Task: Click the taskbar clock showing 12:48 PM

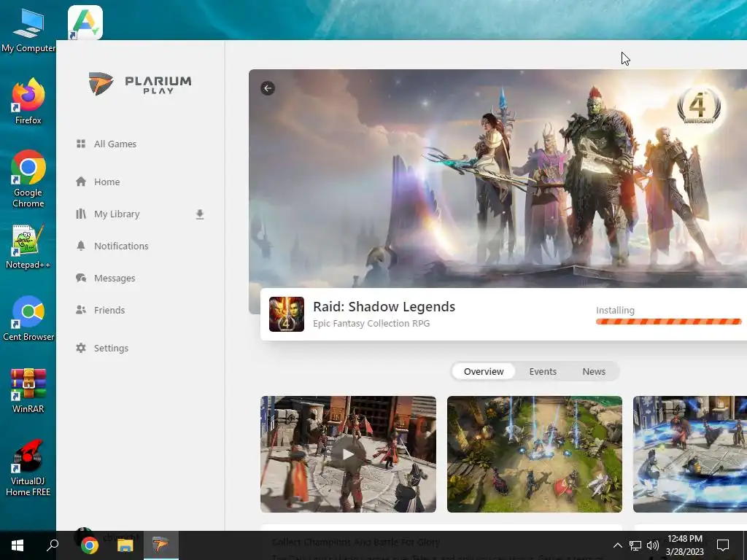Action: click(684, 545)
